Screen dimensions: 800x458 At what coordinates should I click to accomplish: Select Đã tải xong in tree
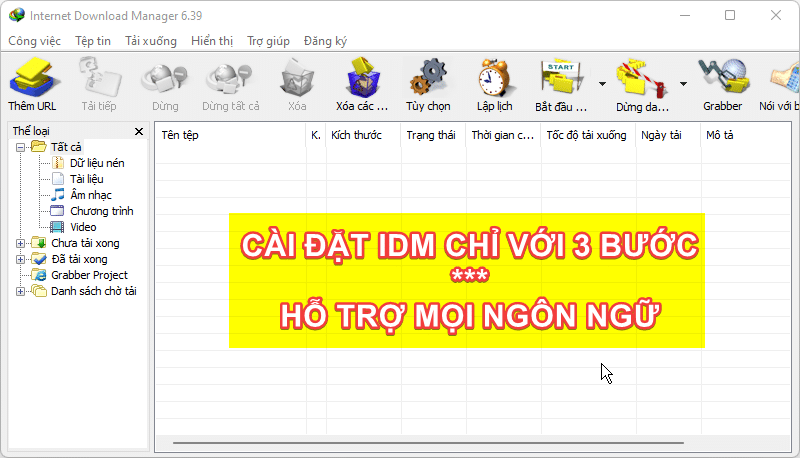click(x=79, y=259)
